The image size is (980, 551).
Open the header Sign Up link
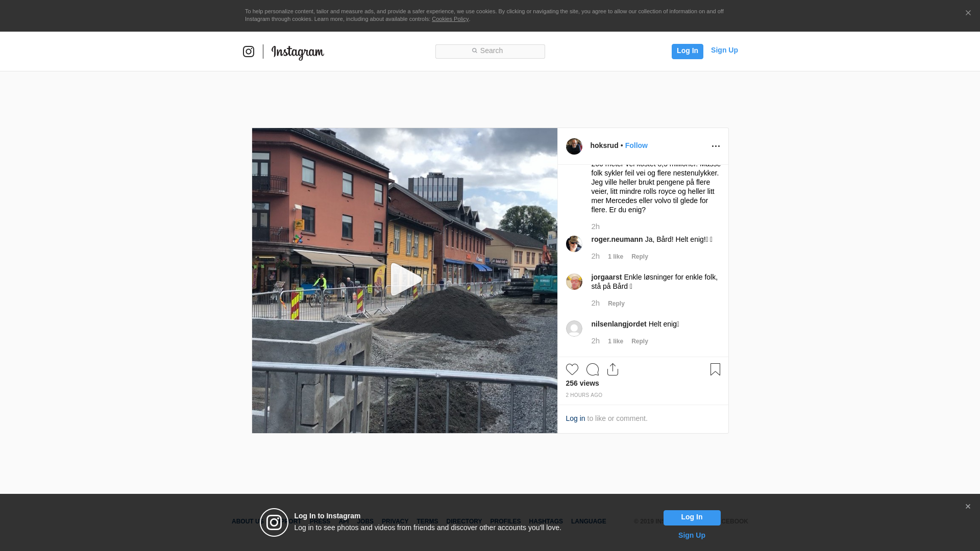(x=724, y=50)
